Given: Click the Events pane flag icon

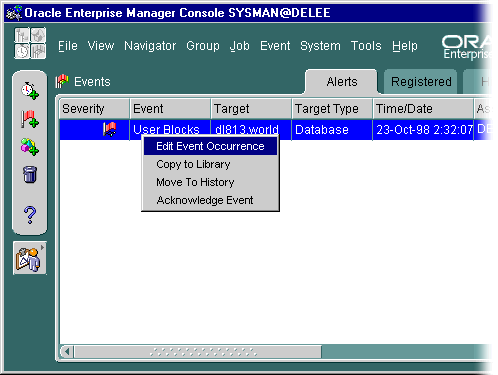Looking at the screenshot, I should coord(62,82).
